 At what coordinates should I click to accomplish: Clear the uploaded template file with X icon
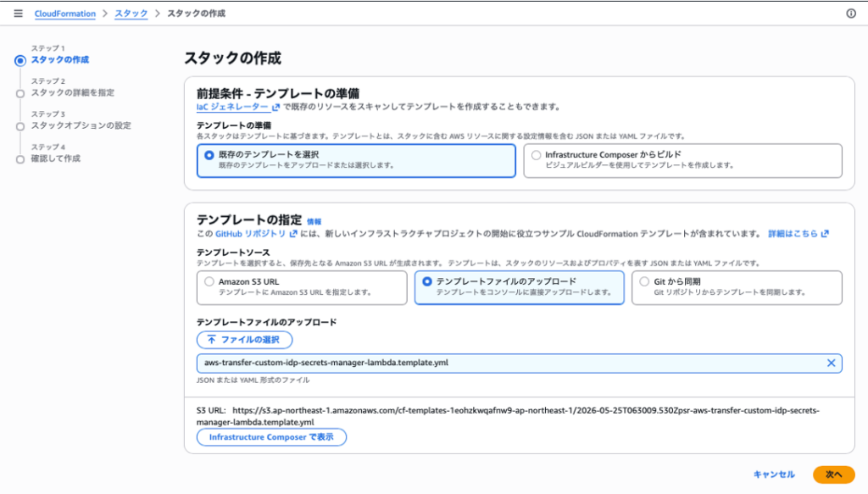(831, 363)
